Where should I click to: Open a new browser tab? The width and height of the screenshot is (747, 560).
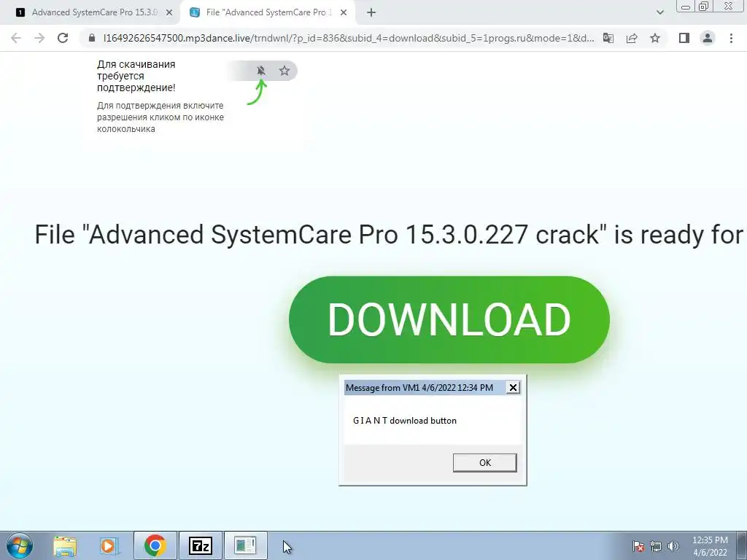pyautogui.click(x=371, y=13)
